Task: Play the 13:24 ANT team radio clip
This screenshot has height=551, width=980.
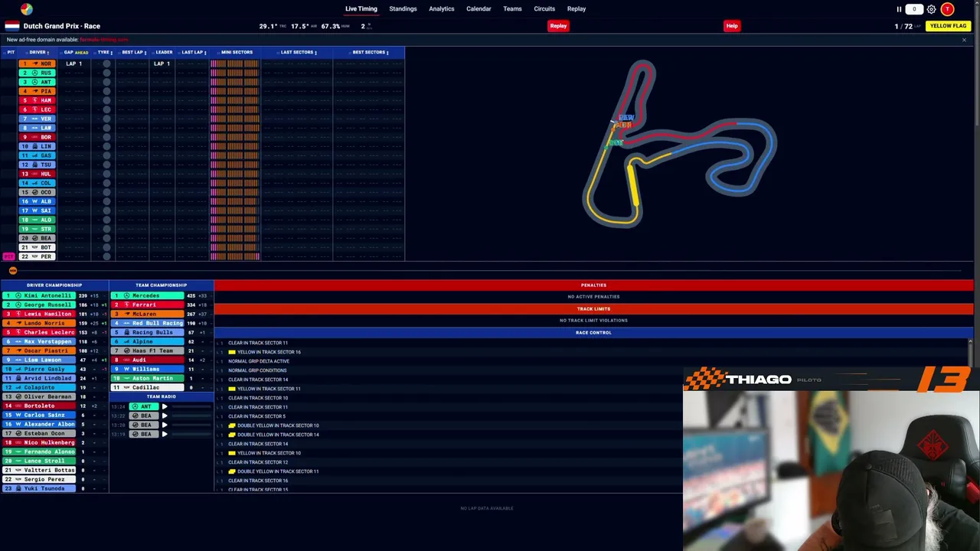Action: (x=165, y=406)
